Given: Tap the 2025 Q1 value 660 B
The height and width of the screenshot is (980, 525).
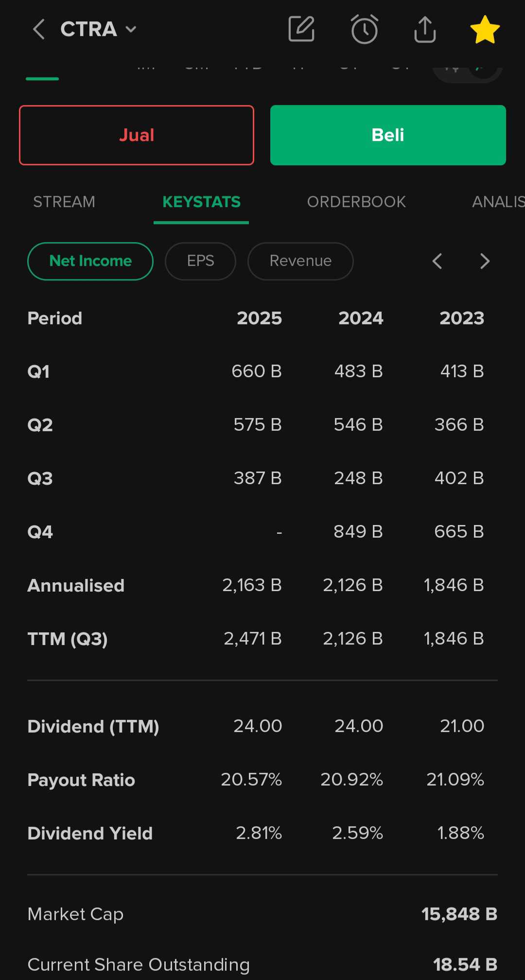Looking at the screenshot, I should [257, 371].
